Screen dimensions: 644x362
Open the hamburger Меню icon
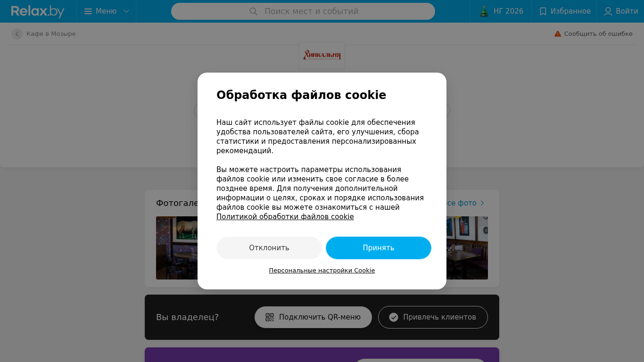tap(88, 11)
